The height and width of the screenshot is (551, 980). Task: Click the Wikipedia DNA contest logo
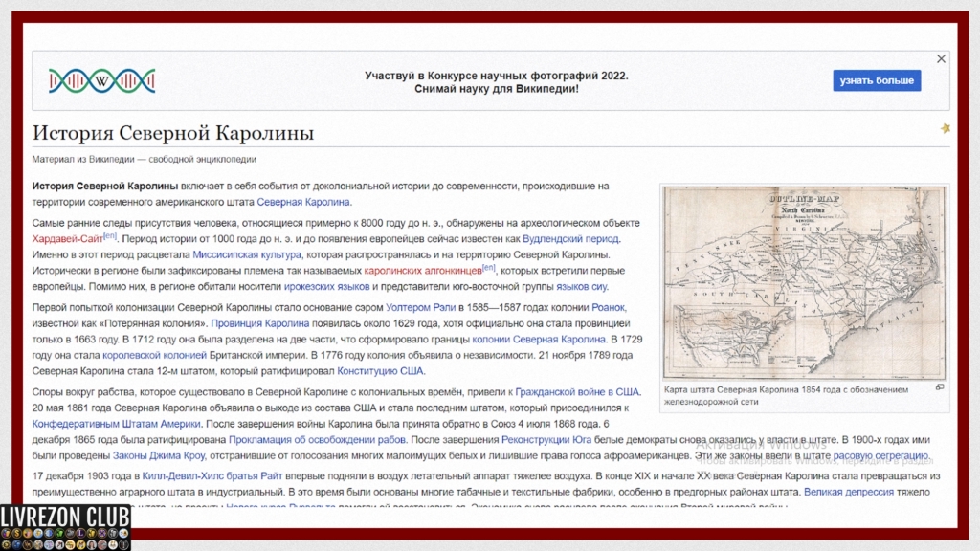(101, 81)
